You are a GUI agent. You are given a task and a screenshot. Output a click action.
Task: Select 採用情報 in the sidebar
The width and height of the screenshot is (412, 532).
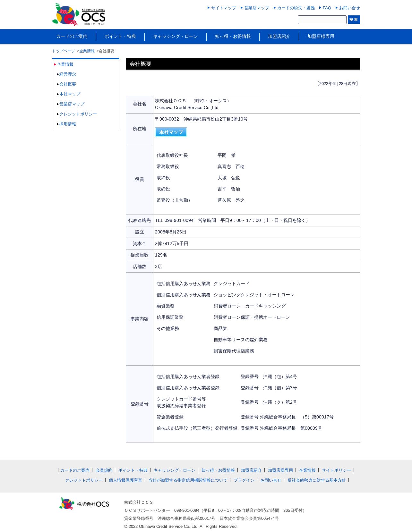[x=68, y=124]
